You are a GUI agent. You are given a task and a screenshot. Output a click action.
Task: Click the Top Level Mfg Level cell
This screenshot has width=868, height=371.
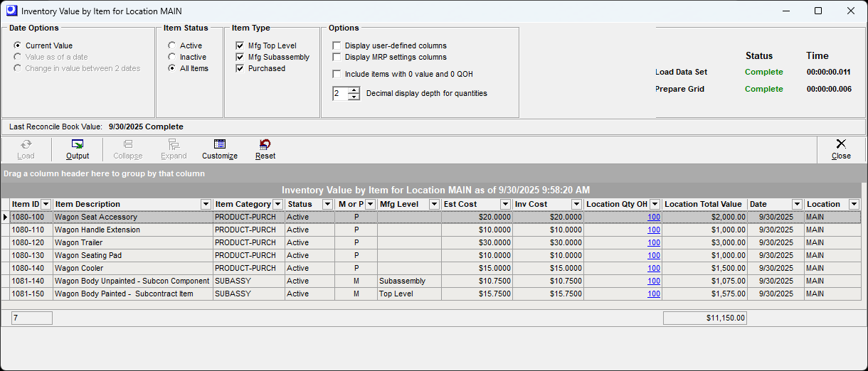(x=409, y=294)
